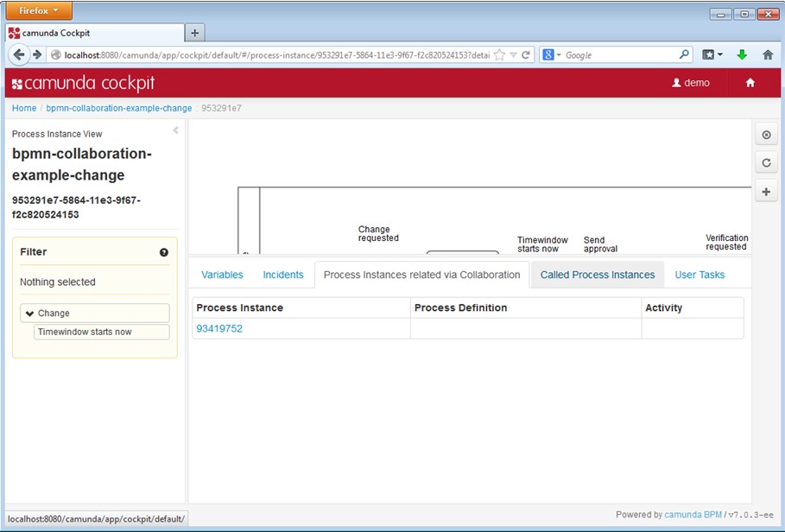Open downloads with the green arrow icon
The height and width of the screenshot is (532, 785).
(x=742, y=54)
